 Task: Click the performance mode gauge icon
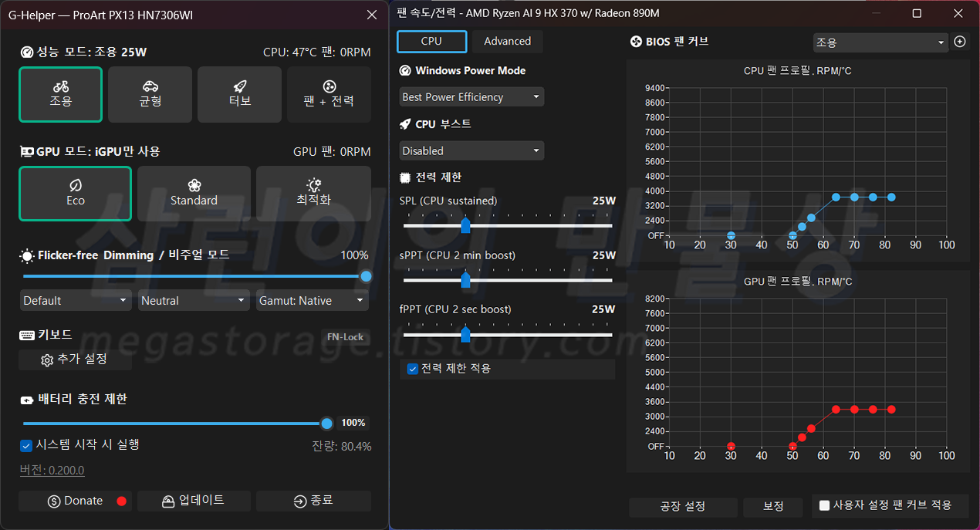pos(27,52)
